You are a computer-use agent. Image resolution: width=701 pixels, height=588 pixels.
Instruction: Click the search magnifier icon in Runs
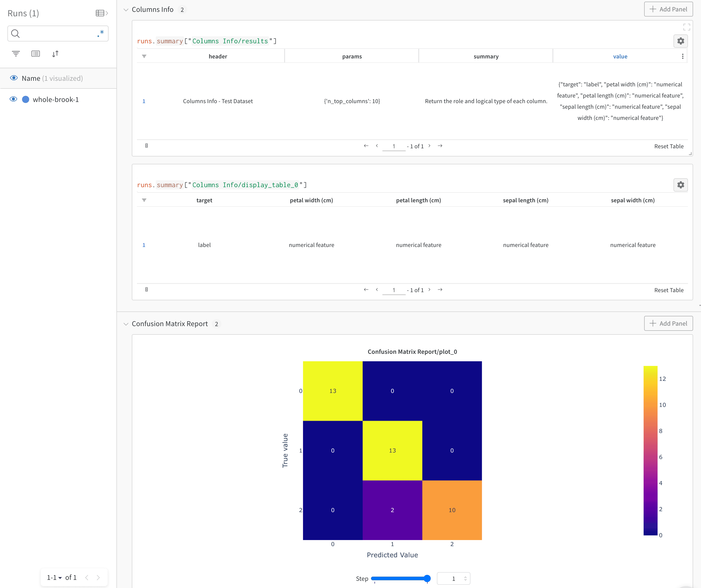click(x=15, y=33)
